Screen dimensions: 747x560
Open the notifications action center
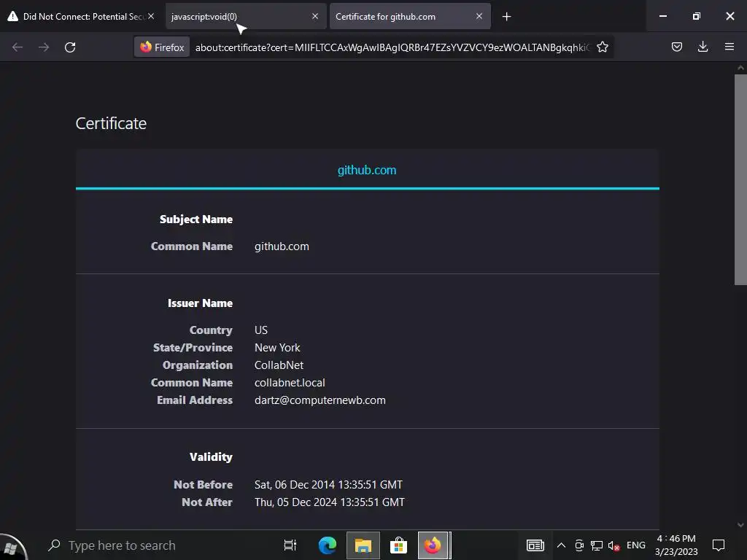coord(719,545)
